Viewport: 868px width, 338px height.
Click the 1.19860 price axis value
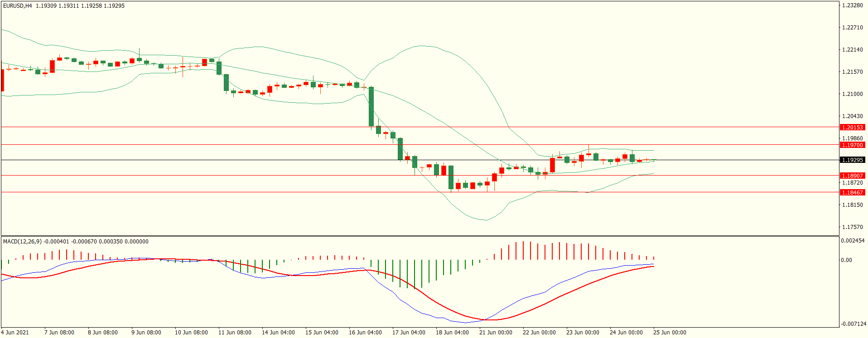tap(852, 138)
